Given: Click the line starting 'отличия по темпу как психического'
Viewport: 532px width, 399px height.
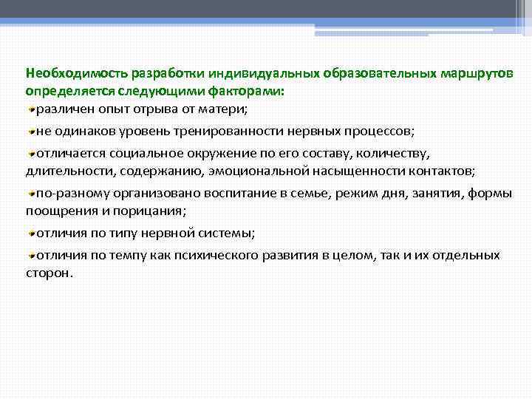Looking at the screenshot, I should pos(268,255).
